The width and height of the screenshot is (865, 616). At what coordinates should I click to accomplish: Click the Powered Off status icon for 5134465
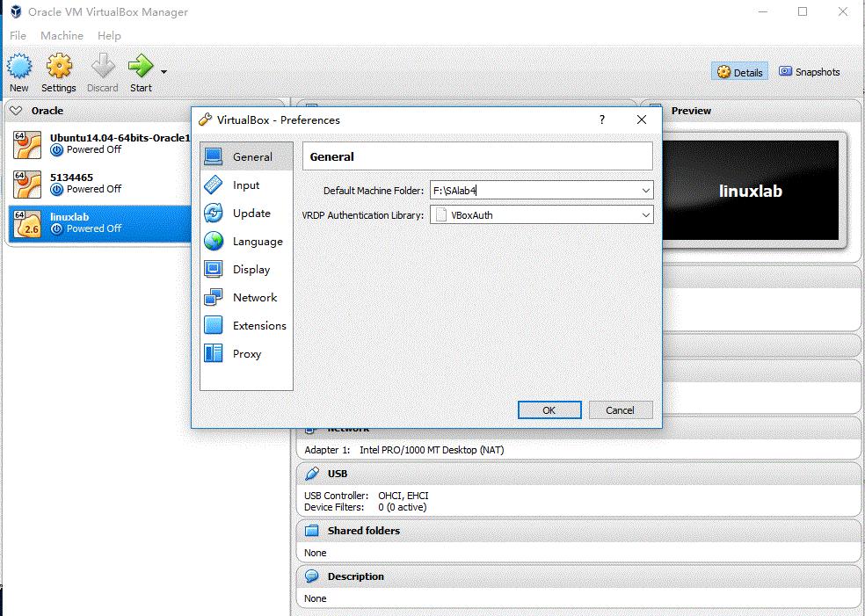click(56, 189)
